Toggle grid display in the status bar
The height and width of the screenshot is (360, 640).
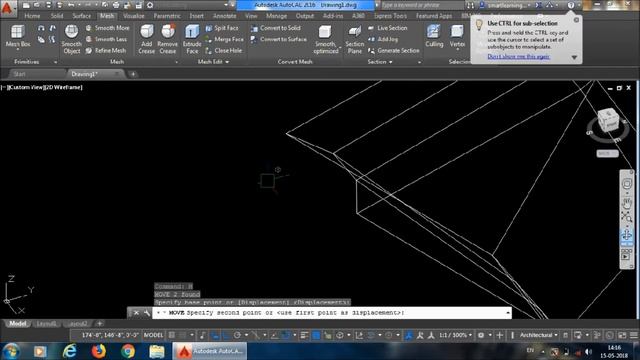pos(172,336)
